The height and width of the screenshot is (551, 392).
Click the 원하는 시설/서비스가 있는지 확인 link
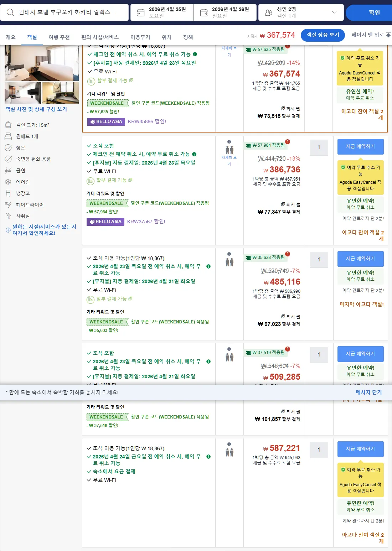(x=45, y=230)
